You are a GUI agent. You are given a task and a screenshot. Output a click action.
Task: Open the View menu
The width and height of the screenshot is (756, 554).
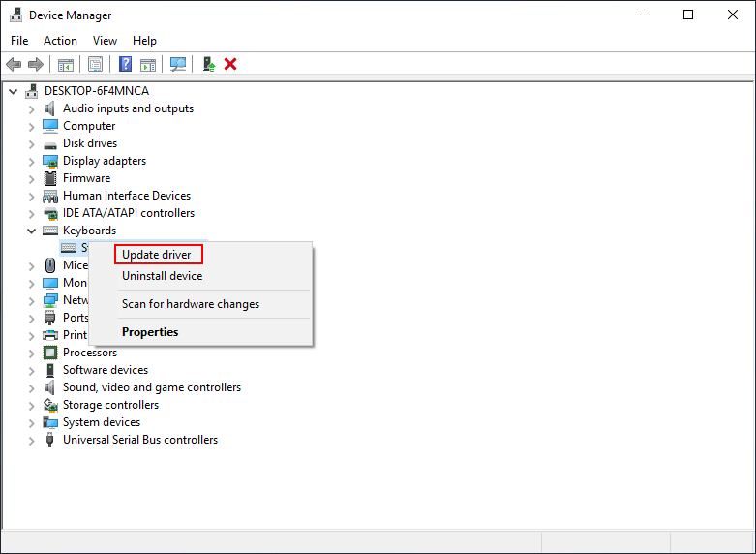click(105, 41)
